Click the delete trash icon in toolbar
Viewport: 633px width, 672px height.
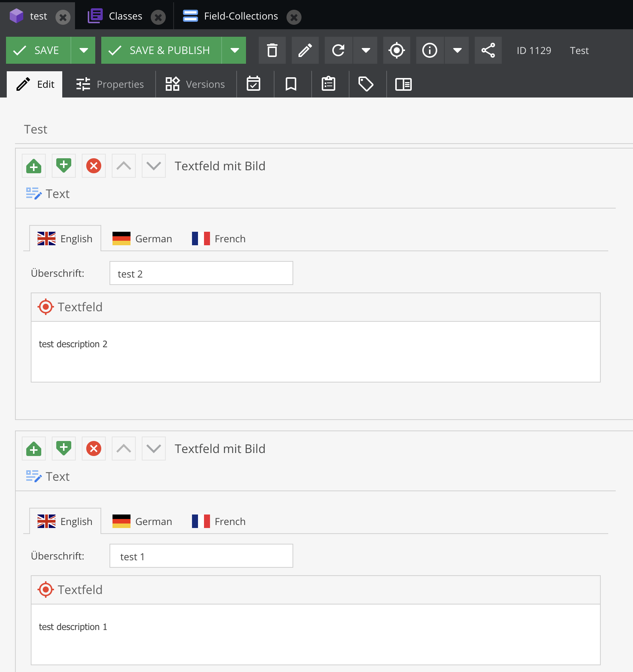[x=272, y=50]
